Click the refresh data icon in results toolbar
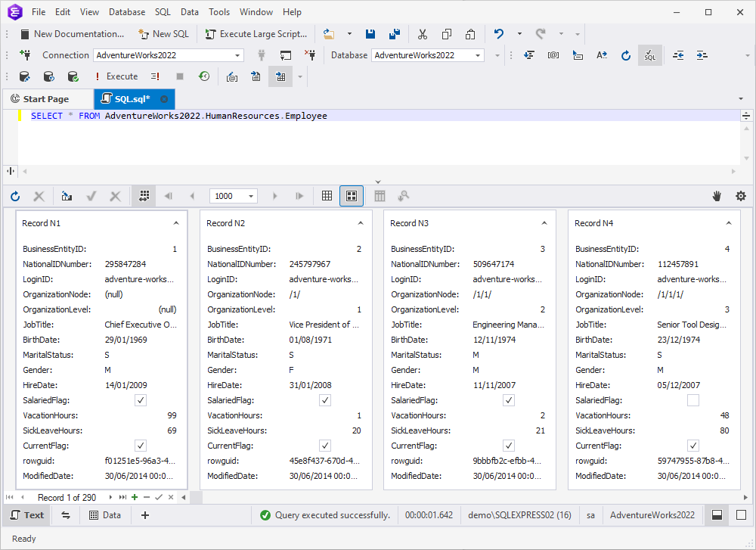 pos(15,196)
